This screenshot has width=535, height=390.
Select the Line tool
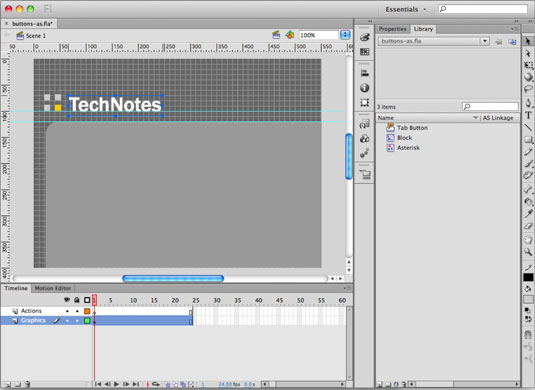click(x=528, y=128)
